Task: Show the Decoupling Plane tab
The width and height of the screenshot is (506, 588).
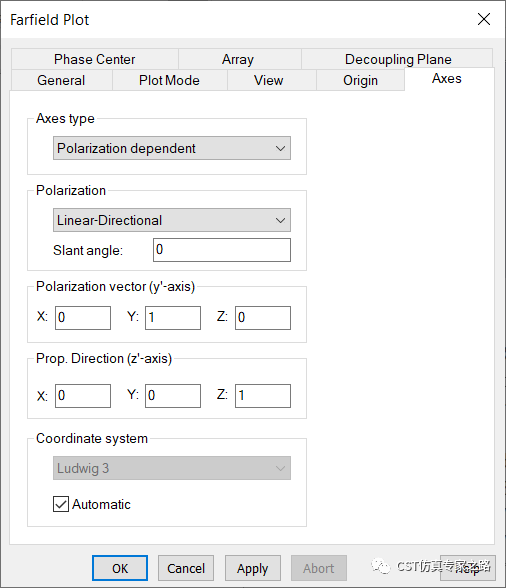Action: (x=397, y=59)
